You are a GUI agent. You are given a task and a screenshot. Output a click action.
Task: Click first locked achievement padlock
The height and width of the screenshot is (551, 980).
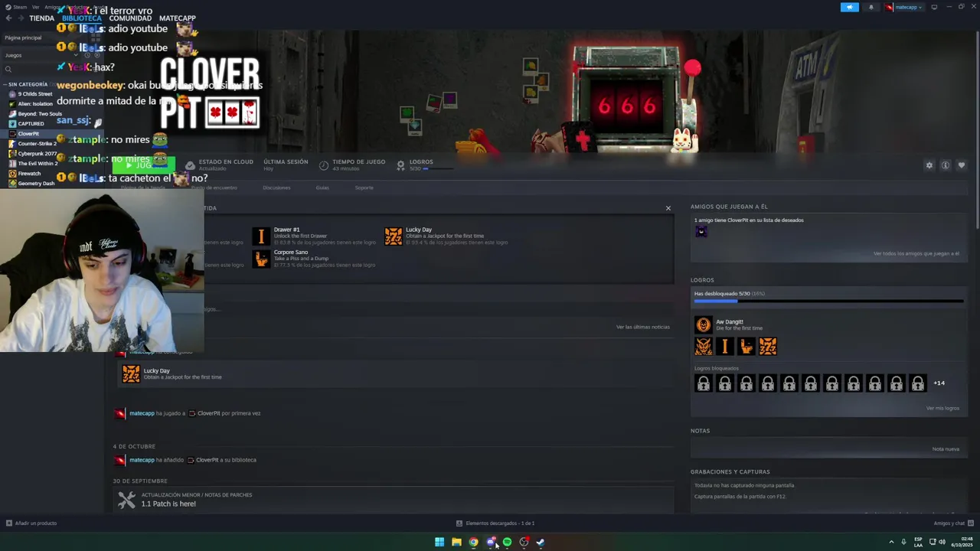click(704, 383)
